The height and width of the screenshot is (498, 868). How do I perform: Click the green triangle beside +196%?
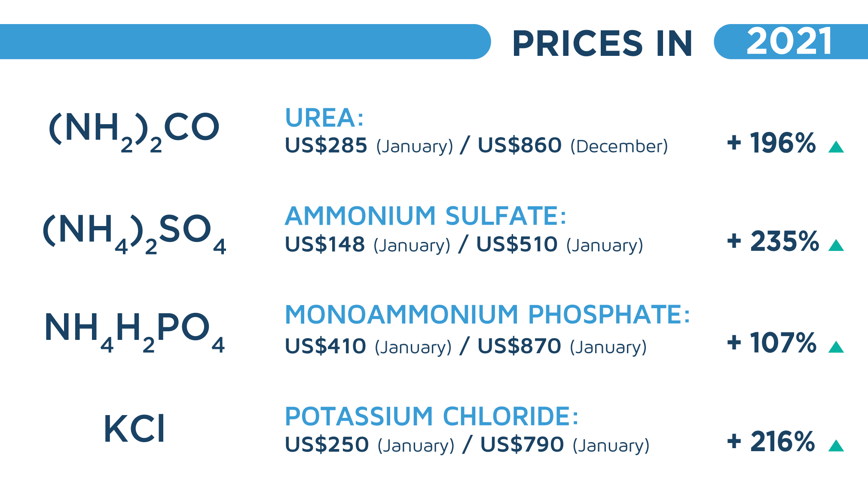tap(836, 147)
